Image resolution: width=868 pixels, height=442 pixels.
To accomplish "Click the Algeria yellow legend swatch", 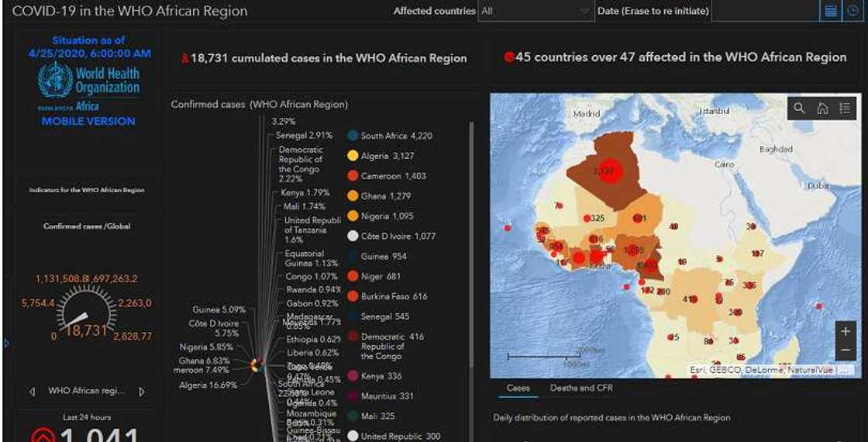I will pyautogui.click(x=353, y=156).
